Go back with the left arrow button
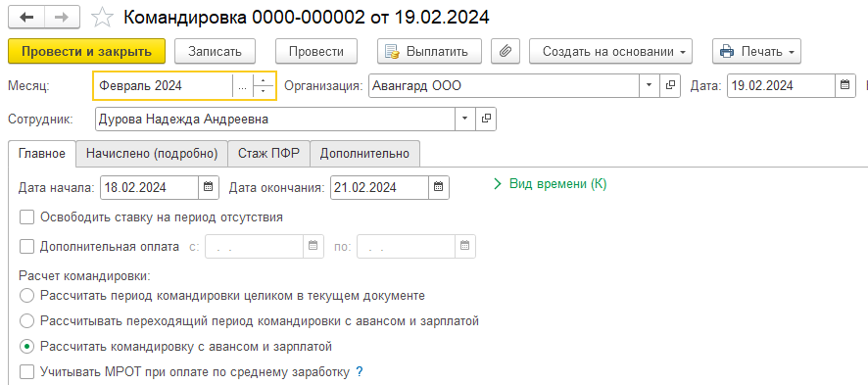868x385 pixels. pos(26,18)
